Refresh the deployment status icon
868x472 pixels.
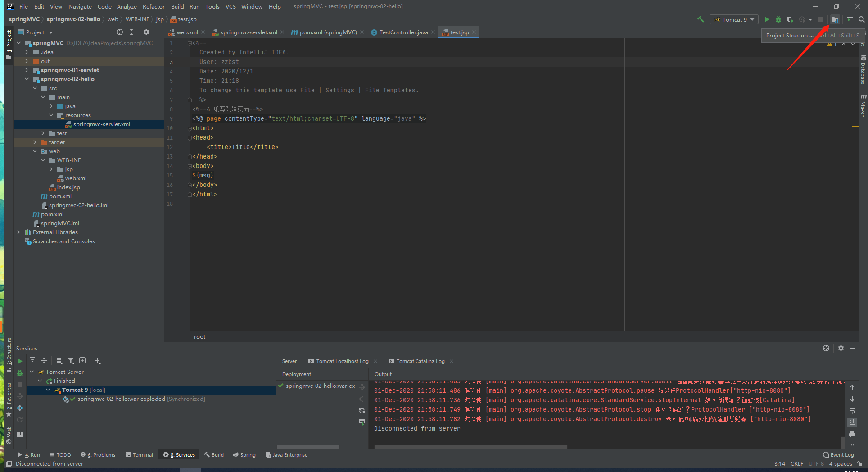click(x=362, y=411)
